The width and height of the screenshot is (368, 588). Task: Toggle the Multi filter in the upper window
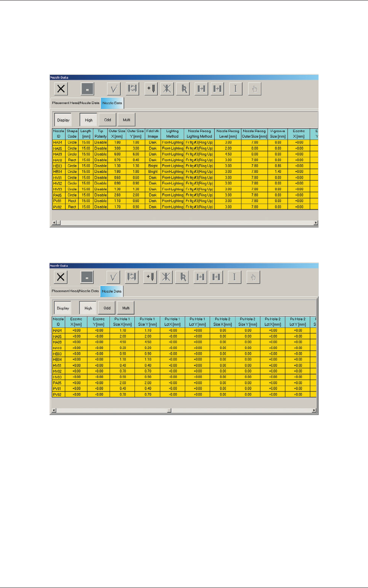127,120
